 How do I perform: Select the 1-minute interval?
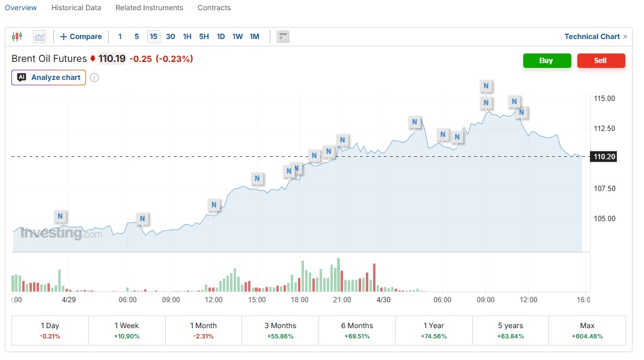click(120, 37)
